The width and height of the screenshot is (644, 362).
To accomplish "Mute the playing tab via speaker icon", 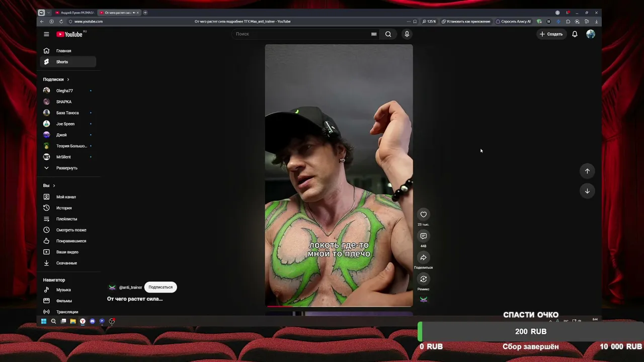I will click(x=133, y=13).
